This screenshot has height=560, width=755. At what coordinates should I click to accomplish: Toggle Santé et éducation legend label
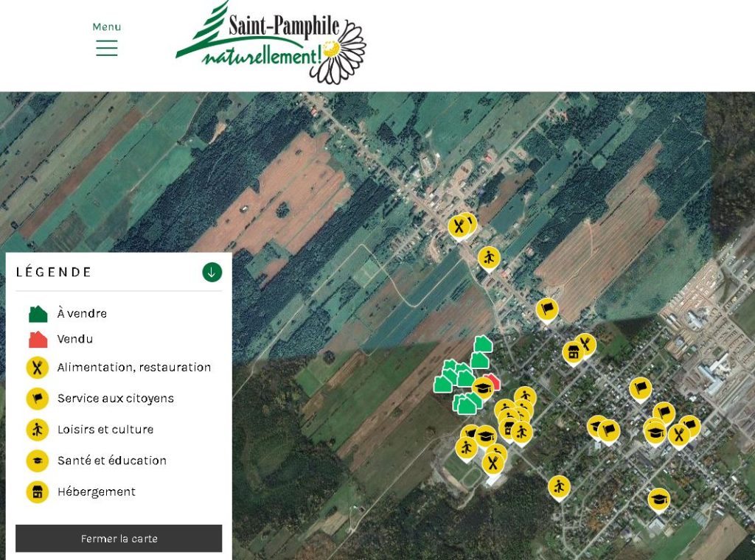click(112, 461)
